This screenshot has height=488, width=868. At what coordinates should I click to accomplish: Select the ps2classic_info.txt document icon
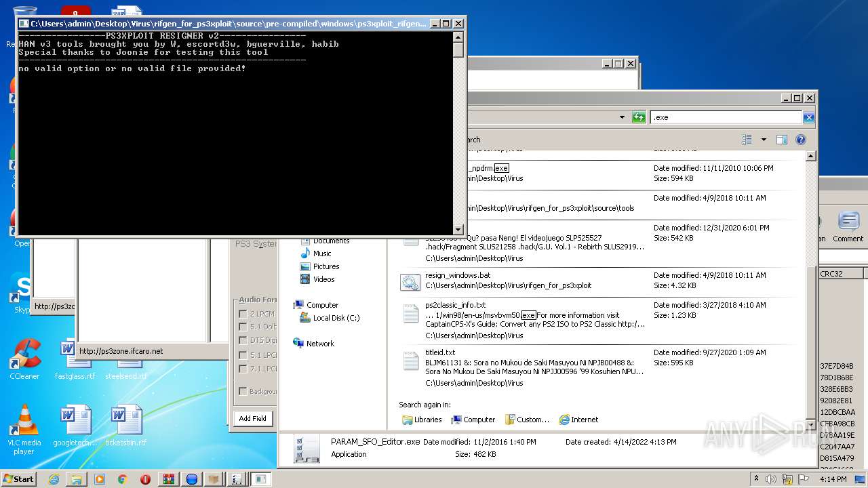click(410, 314)
